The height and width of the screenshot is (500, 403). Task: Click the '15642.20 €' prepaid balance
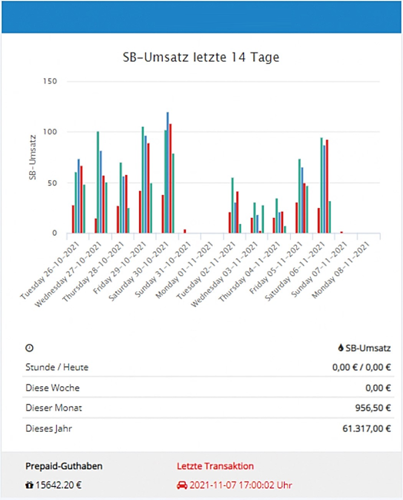(x=58, y=485)
